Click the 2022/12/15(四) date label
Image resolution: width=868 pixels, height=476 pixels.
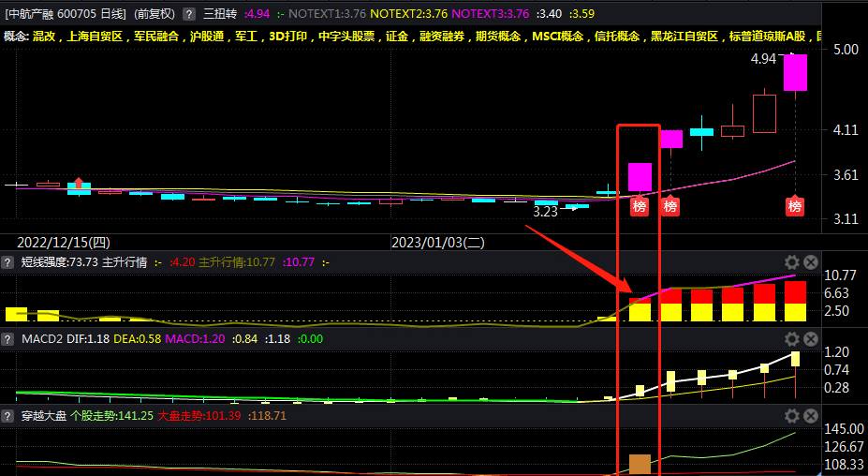64,243
